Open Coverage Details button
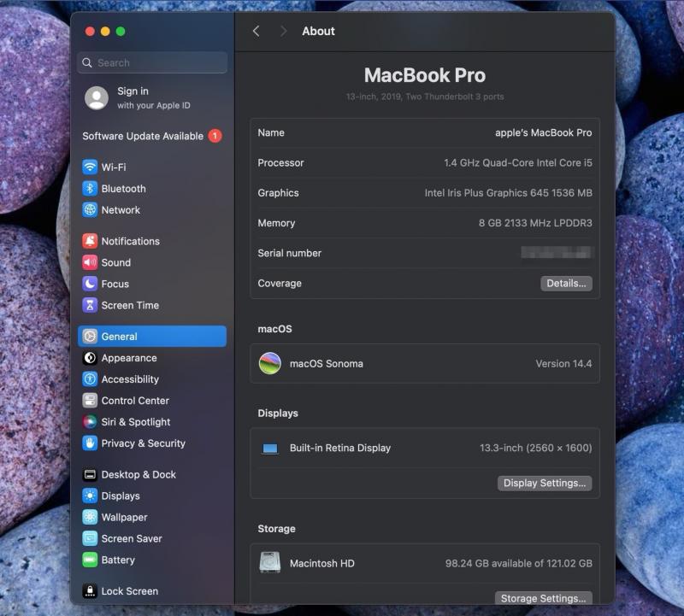684x616 pixels. [566, 284]
